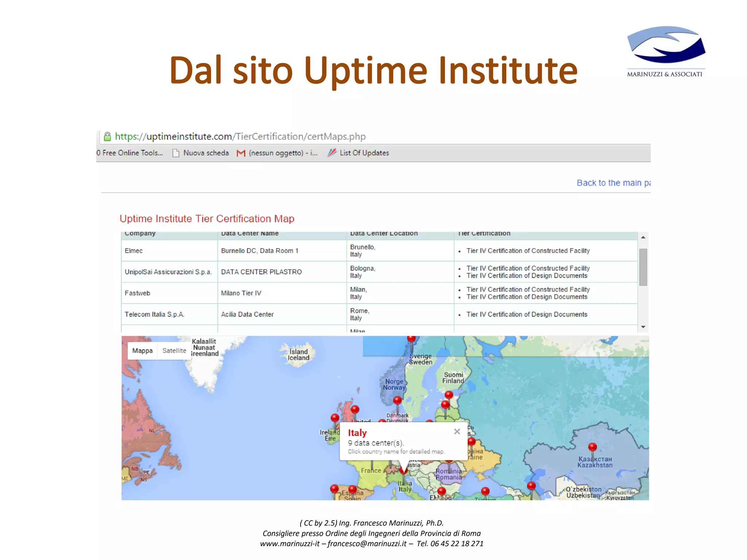Select the Milano Tier IV cell
Image resolution: width=747 pixels, height=560 pixels.
(x=282, y=293)
